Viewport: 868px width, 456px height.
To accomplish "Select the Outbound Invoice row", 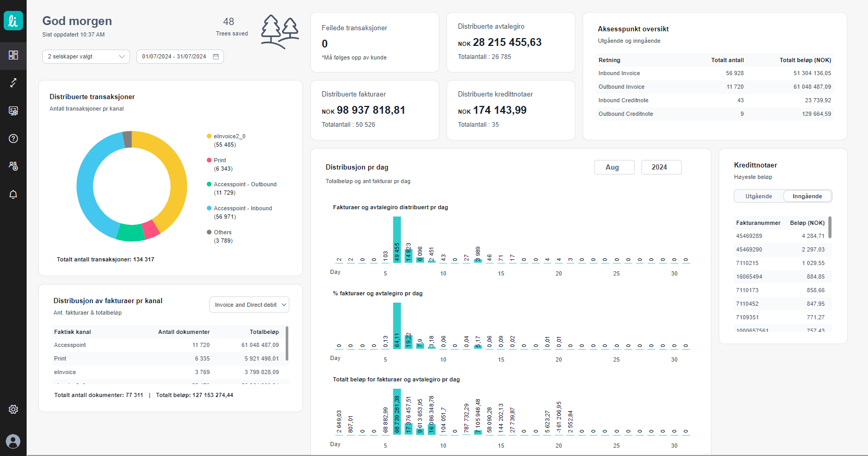I will [714, 87].
